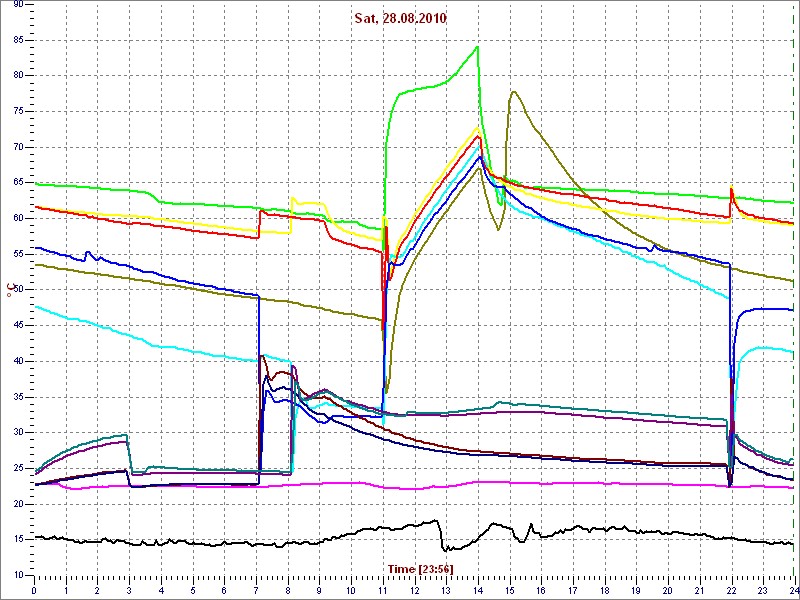The height and width of the screenshot is (600, 800).
Task: Pick the hour 16 label on time axis
Action: click(540, 589)
